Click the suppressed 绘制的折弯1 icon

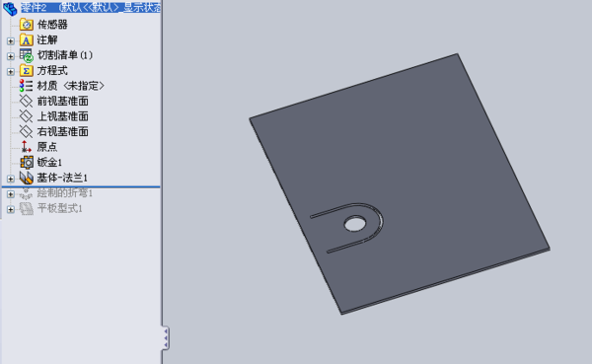coord(26,193)
